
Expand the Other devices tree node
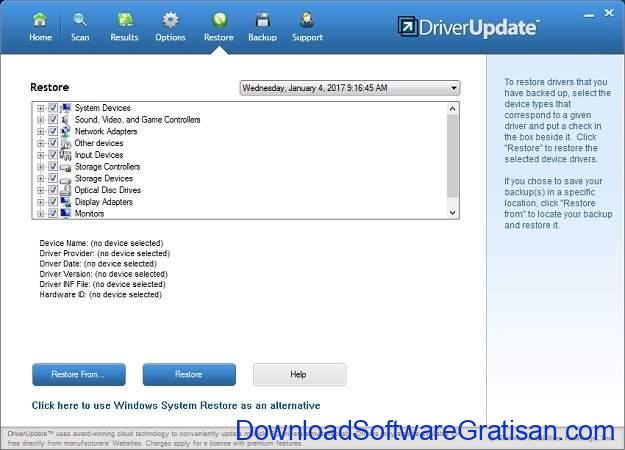(x=40, y=143)
